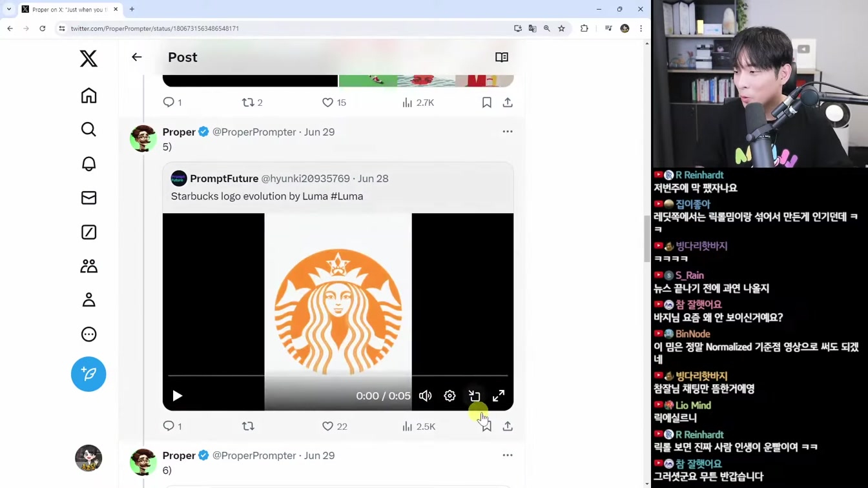Click browser back button

pos(10,28)
